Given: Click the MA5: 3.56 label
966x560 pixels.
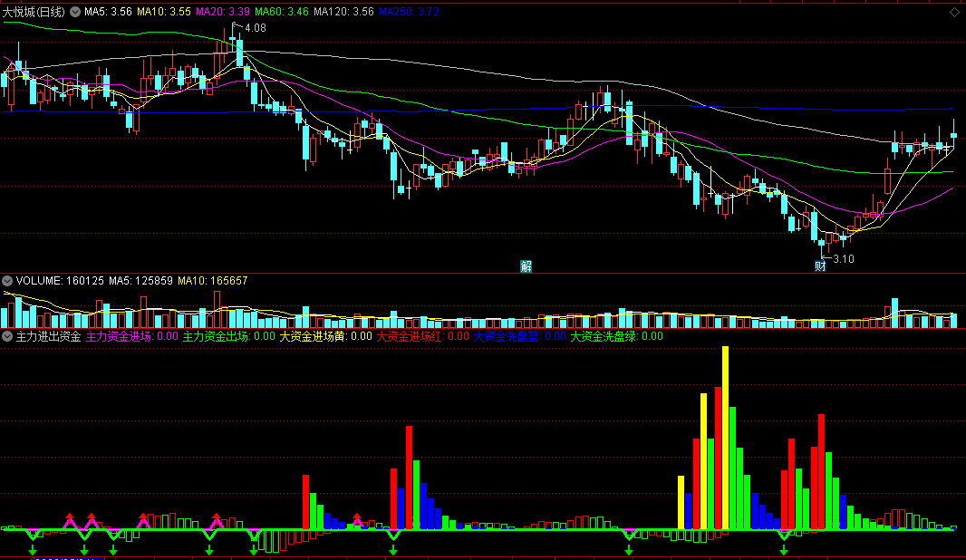Looking at the screenshot, I should (x=108, y=12).
